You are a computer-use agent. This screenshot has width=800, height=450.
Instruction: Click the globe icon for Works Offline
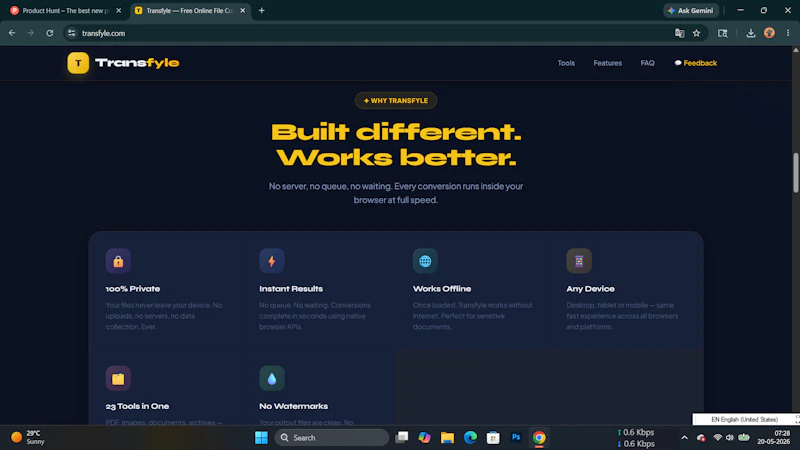coord(425,261)
